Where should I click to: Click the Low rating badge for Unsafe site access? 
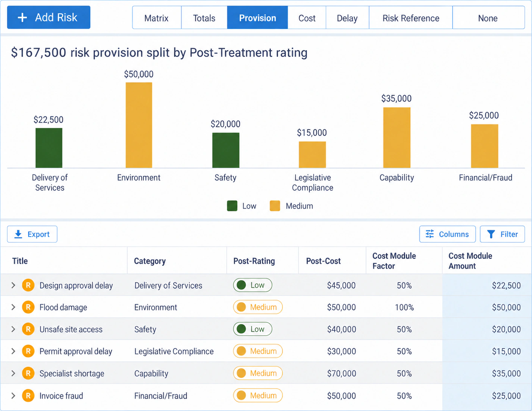(253, 329)
